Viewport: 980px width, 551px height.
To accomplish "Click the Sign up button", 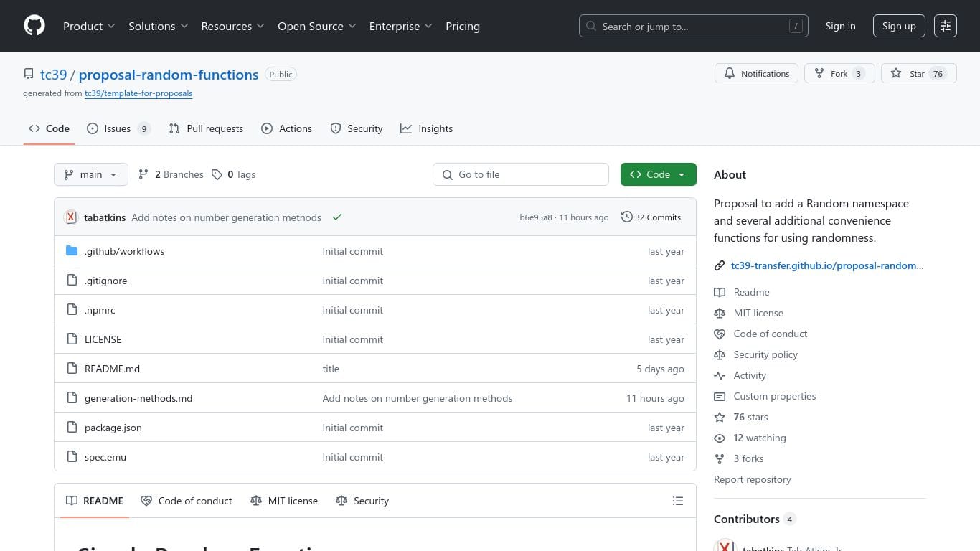I will tap(898, 26).
